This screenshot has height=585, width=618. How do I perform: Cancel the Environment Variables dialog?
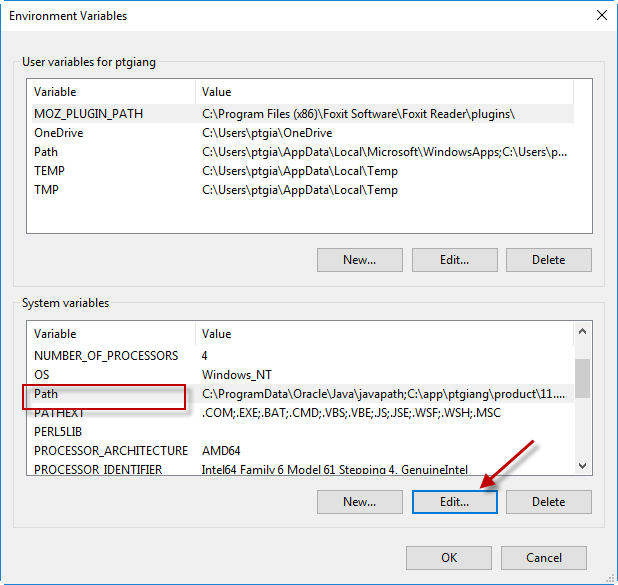click(543, 558)
